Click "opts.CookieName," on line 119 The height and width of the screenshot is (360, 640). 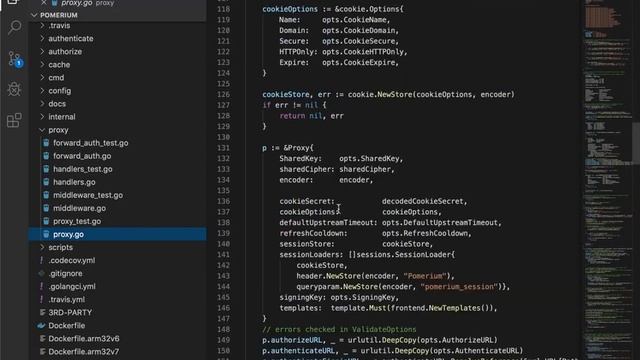356,20
